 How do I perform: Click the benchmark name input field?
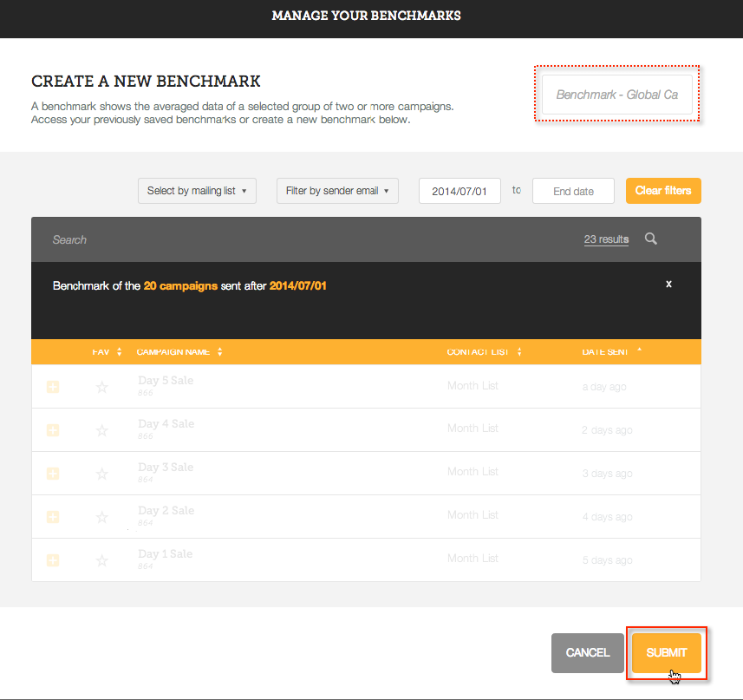(617, 95)
